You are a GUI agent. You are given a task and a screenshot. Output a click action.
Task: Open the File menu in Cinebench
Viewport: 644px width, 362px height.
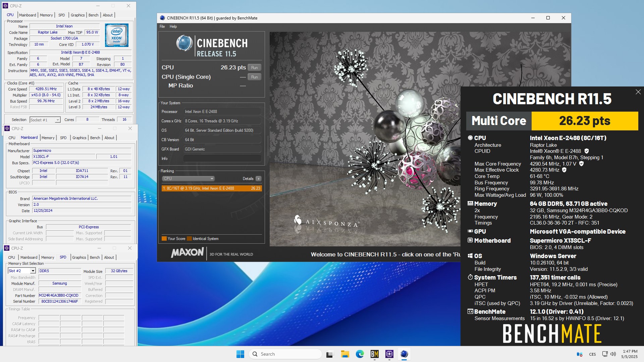click(162, 26)
